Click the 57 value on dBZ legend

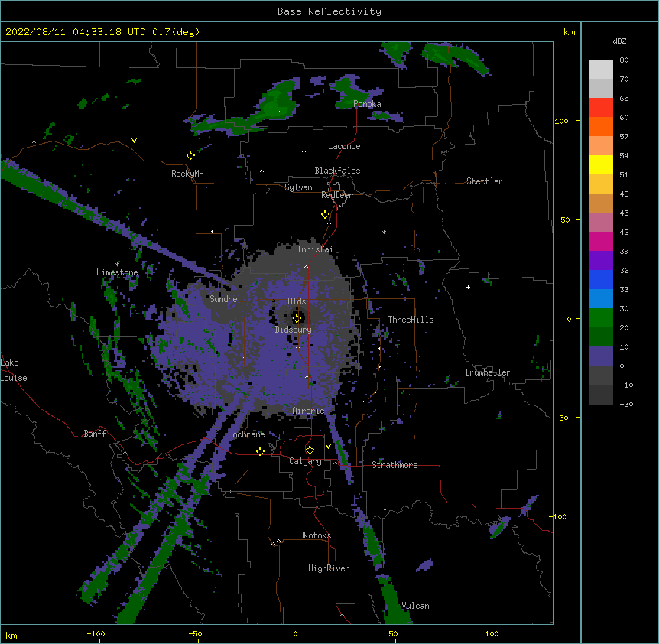[624, 137]
